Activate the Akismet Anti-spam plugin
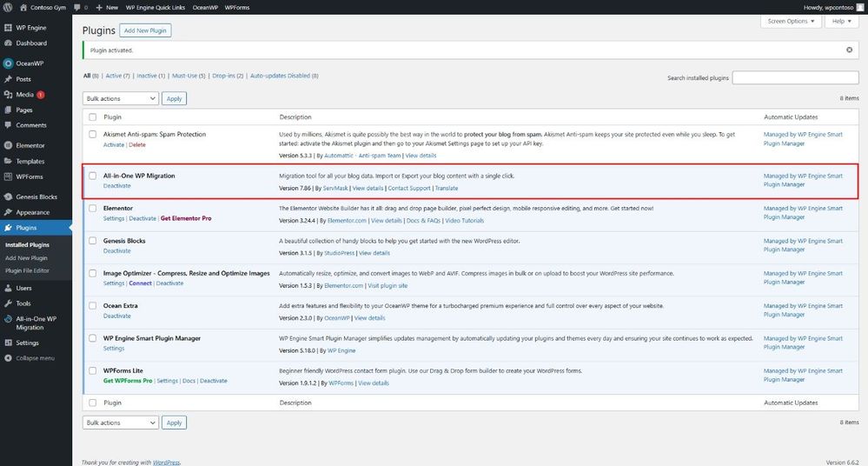The height and width of the screenshot is (466, 868). tap(114, 144)
